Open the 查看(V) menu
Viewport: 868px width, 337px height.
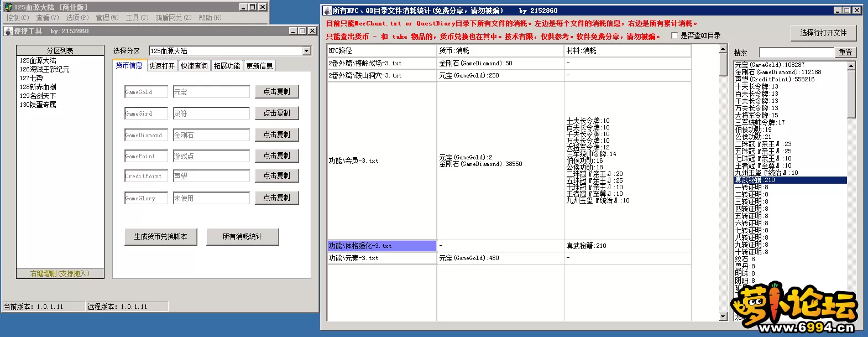pyautogui.click(x=48, y=18)
